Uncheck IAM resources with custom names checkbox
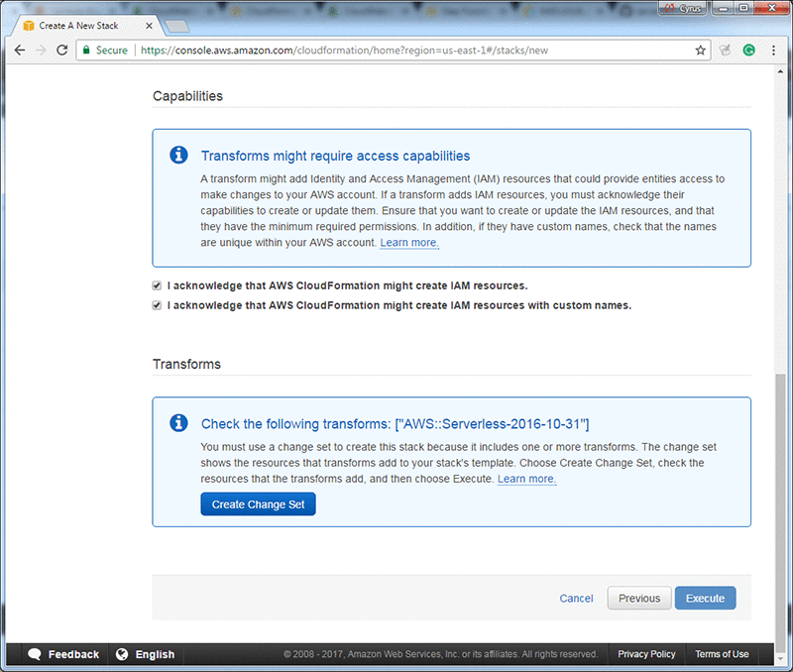 tap(157, 305)
